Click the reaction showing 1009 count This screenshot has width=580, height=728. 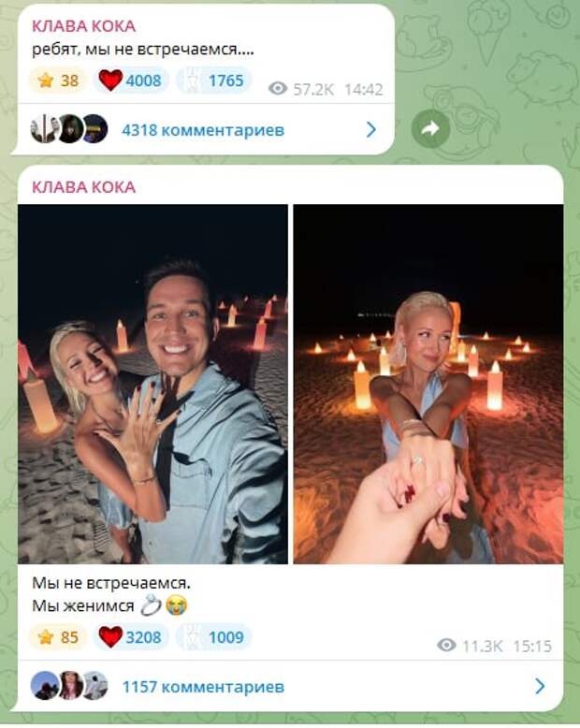coord(214,637)
